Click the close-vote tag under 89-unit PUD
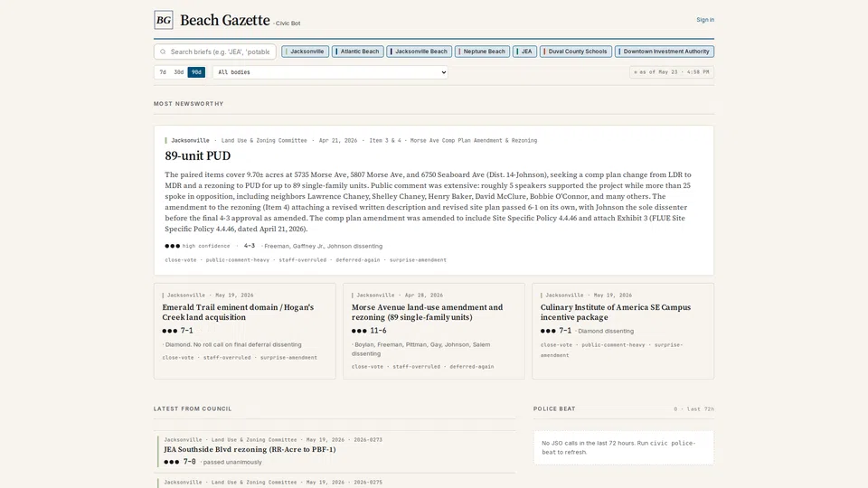This screenshot has height=488, width=868. 181,259
